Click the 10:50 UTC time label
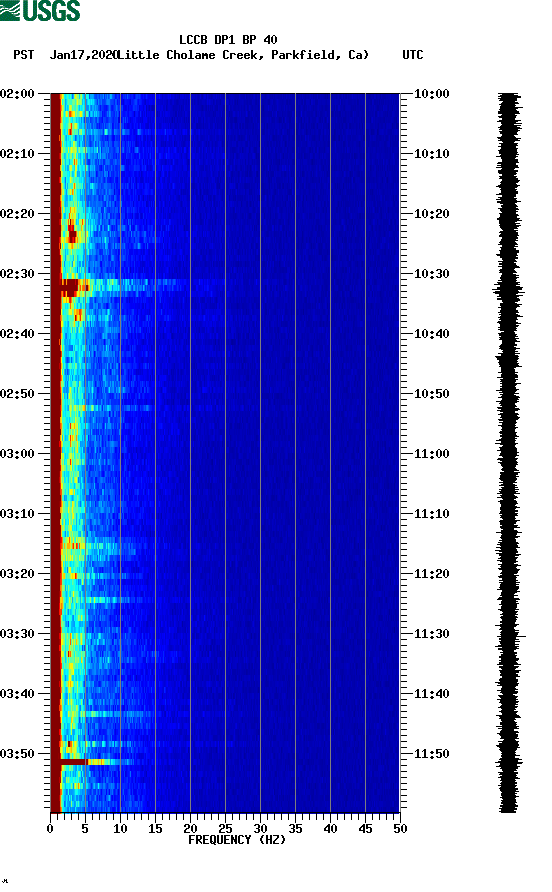The height and width of the screenshot is (892, 552). [431, 394]
